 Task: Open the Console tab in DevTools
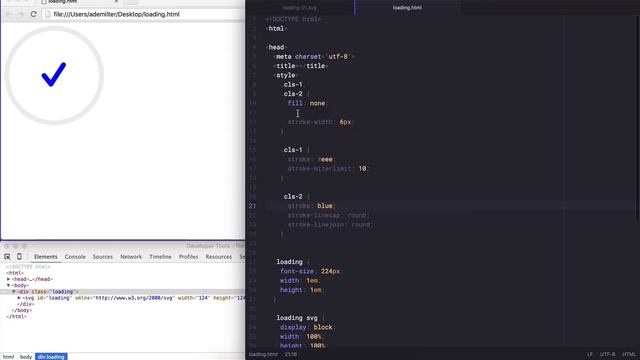pos(75,257)
